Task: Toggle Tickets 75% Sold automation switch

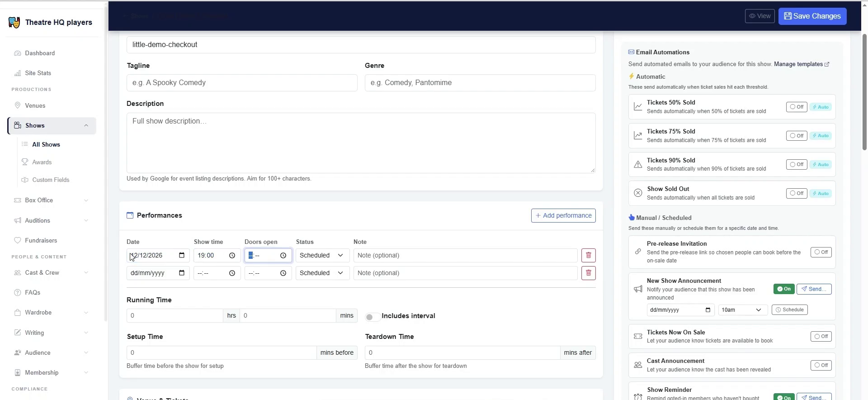Action: click(x=797, y=136)
